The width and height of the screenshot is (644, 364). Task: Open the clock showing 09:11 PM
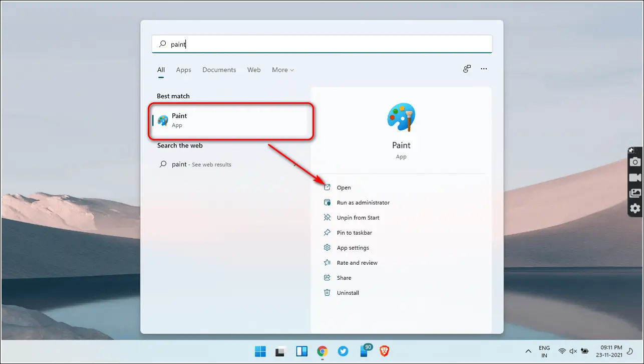(x=609, y=351)
